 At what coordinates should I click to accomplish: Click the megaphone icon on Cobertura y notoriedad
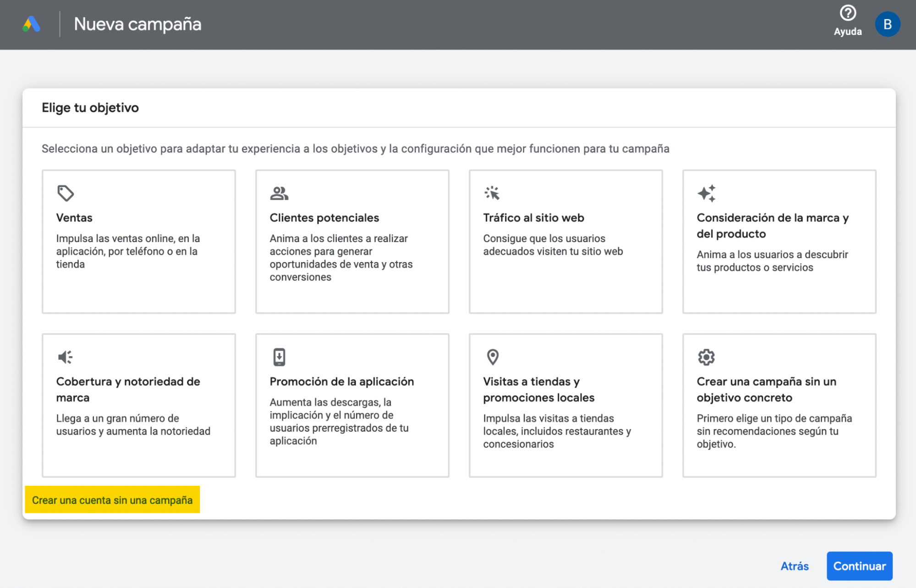[65, 357]
